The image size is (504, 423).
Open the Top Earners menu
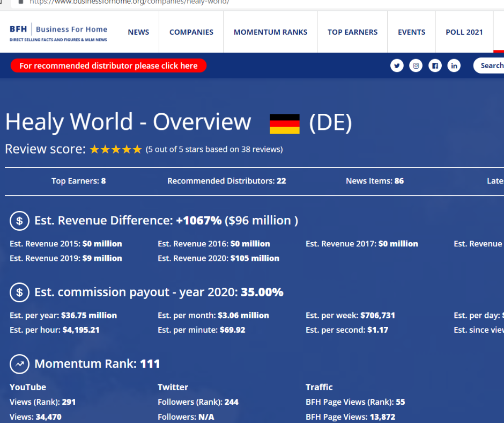pos(352,32)
